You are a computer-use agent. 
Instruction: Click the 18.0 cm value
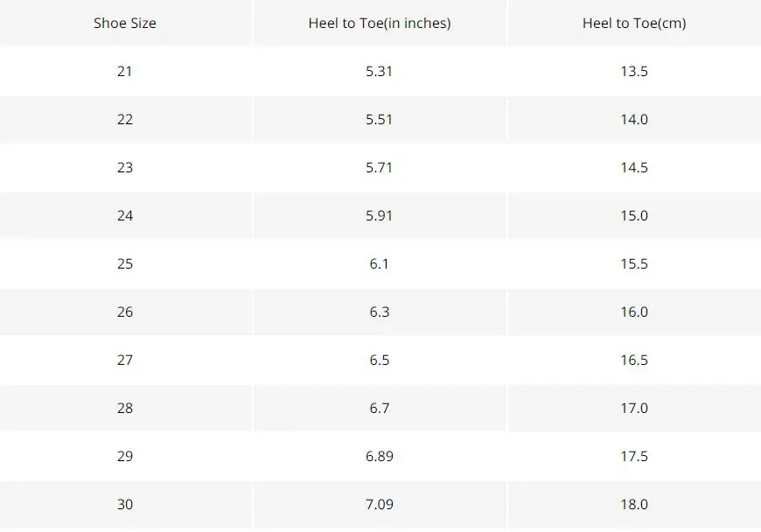coord(634,504)
